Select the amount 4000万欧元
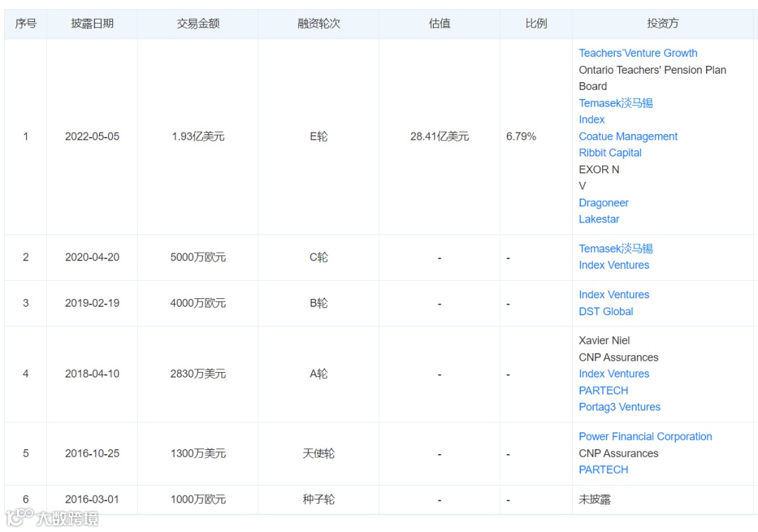758x532 pixels. point(198,303)
